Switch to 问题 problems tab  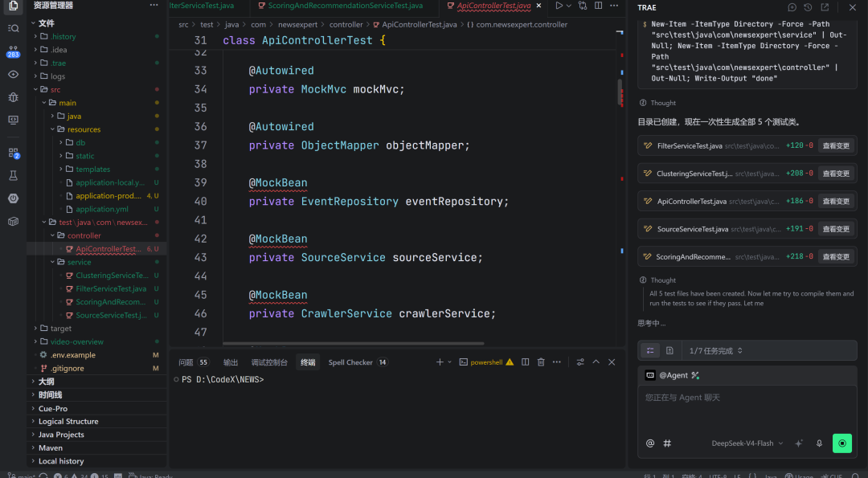click(194, 362)
